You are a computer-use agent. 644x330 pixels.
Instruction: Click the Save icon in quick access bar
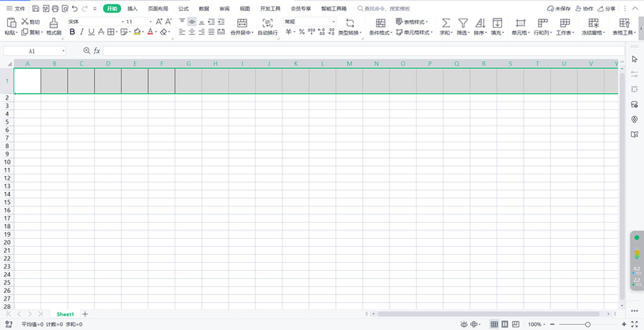[36, 9]
